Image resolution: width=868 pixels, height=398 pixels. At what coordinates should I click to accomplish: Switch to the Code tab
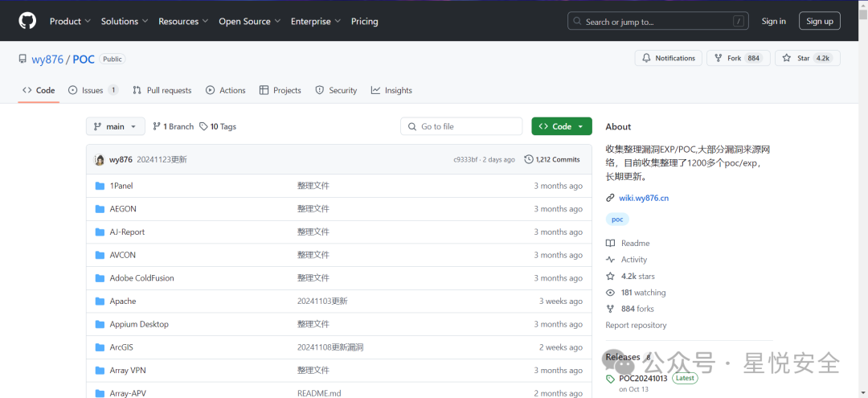click(39, 90)
